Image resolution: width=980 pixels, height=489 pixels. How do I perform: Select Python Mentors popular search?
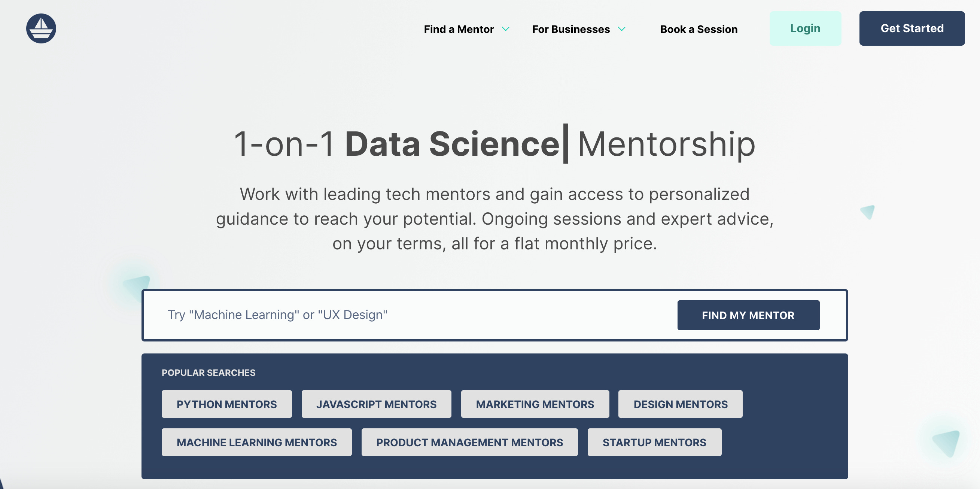coord(226,404)
